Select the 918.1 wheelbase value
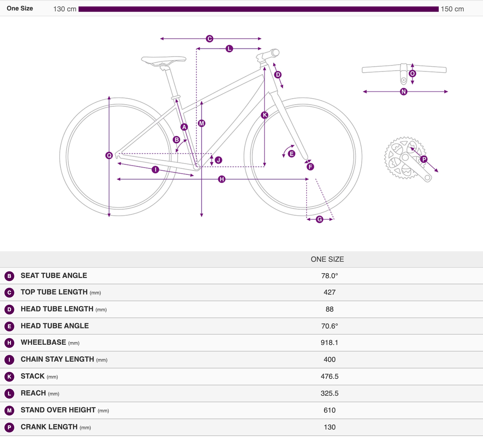The height and width of the screenshot is (448, 483). click(x=329, y=343)
